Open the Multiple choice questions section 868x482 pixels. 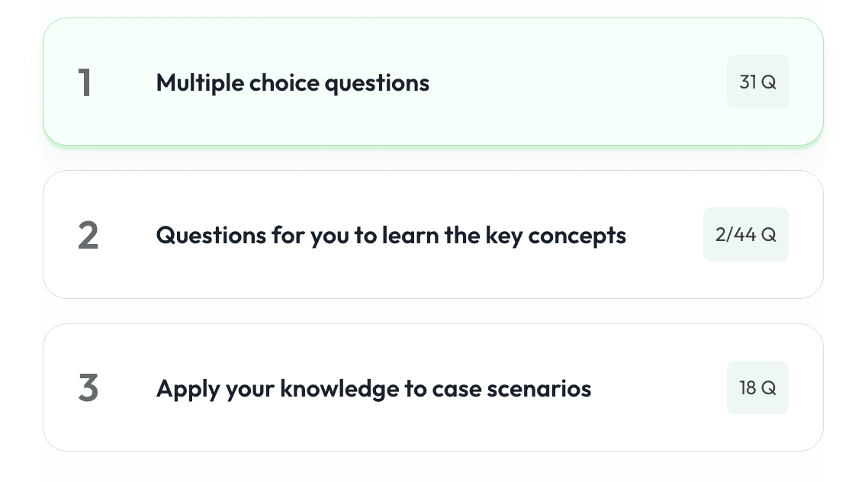coord(433,82)
